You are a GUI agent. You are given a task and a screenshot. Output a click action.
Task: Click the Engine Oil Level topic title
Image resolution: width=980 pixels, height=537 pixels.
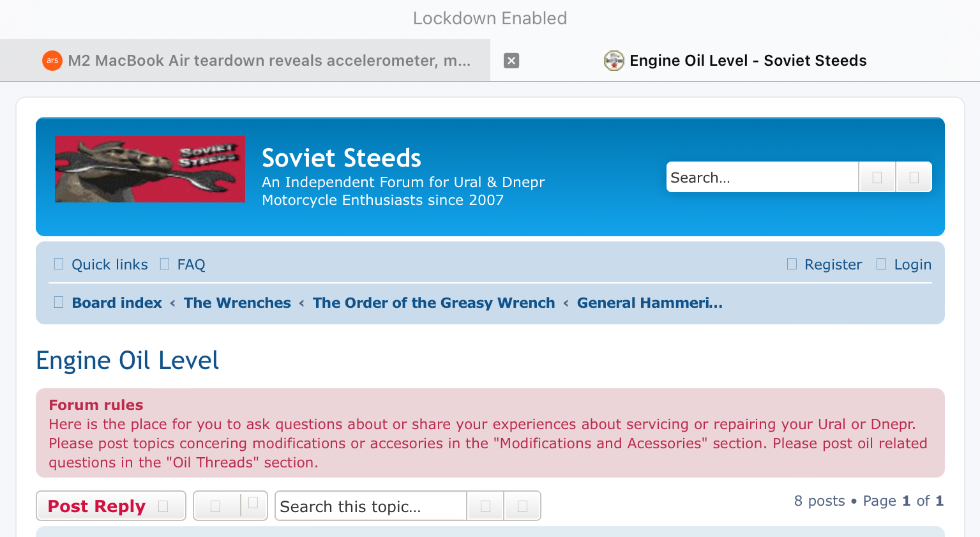[128, 361]
